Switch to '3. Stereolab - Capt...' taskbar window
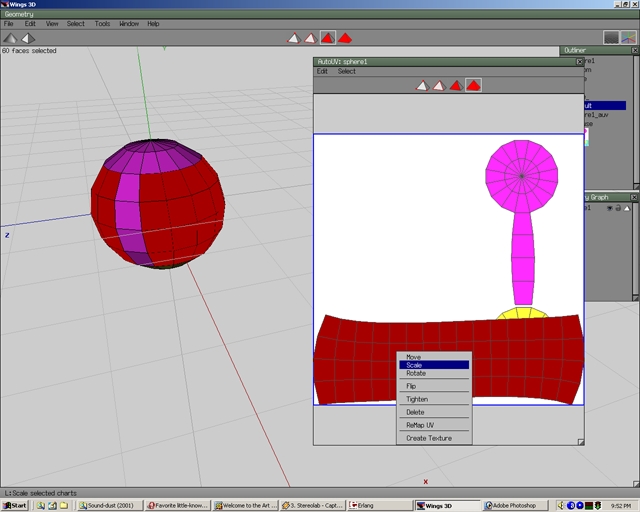 pyautogui.click(x=313, y=505)
